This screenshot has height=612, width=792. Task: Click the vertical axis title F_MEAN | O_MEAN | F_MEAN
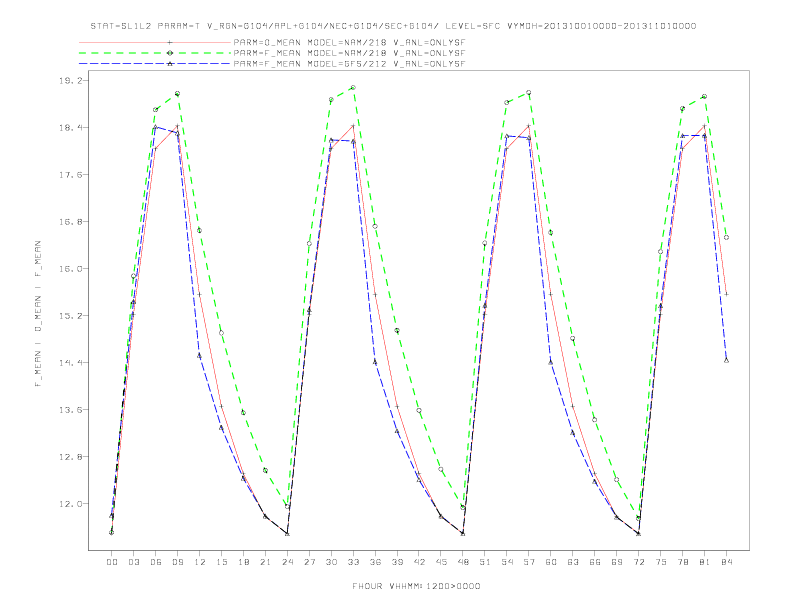point(38,314)
